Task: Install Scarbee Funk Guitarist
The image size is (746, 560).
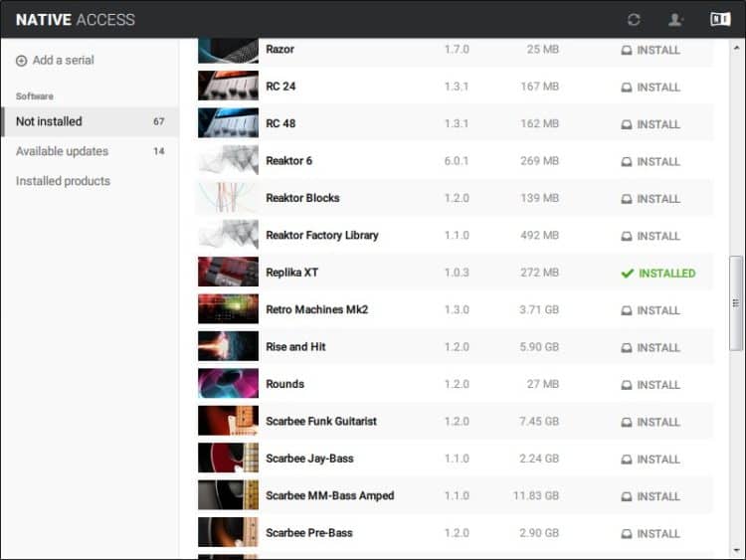Action: pos(651,422)
